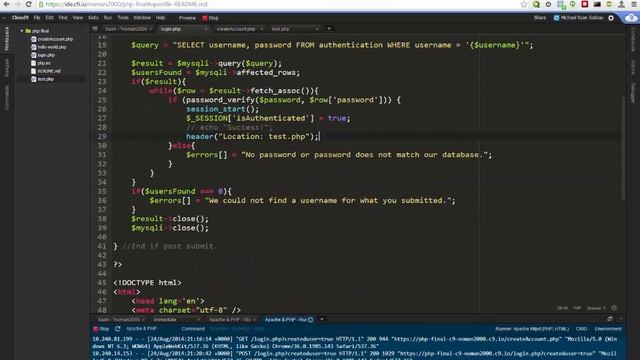
Task: Click ENV button in run console
Action: click(x=608, y=329)
